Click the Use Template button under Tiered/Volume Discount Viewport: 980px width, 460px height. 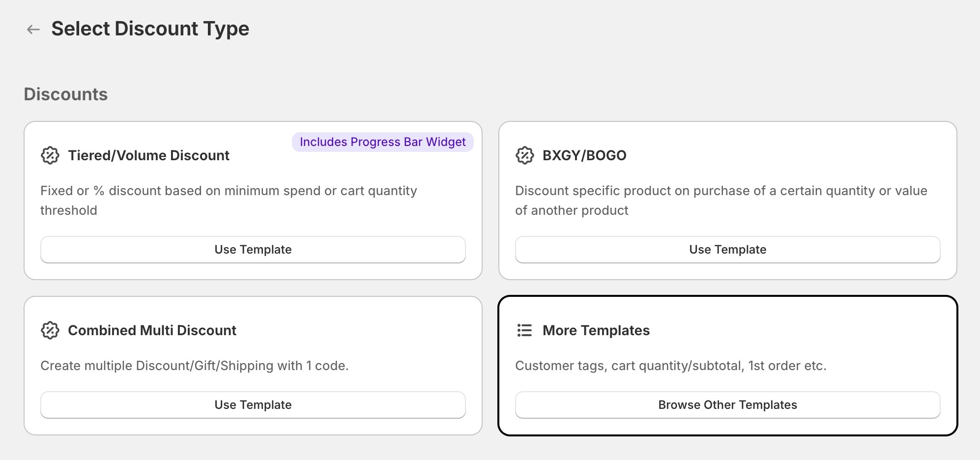253,249
